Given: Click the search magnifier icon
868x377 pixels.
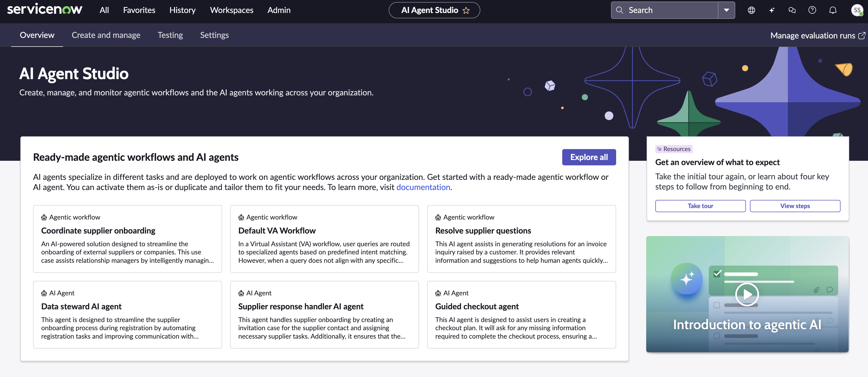Looking at the screenshot, I should point(619,10).
